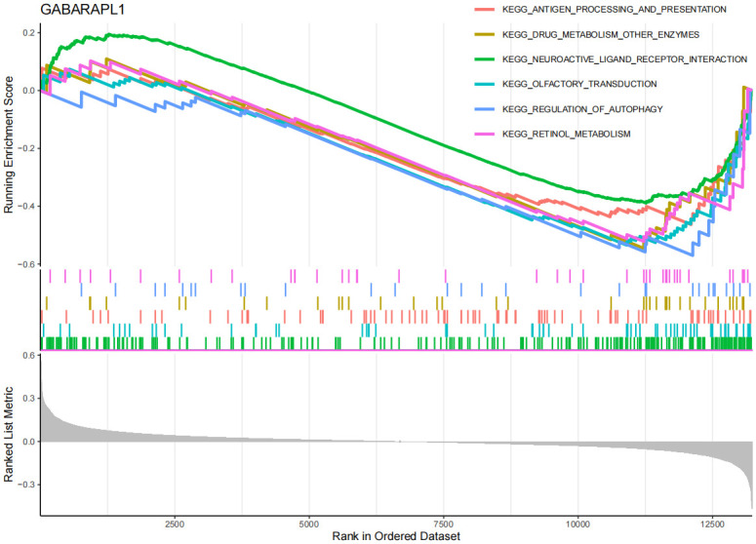Click KEGG_OLFACTORY_TRANSDUCTION legend label
This screenshot has width=756, height=544.
[x=579, y=84]
